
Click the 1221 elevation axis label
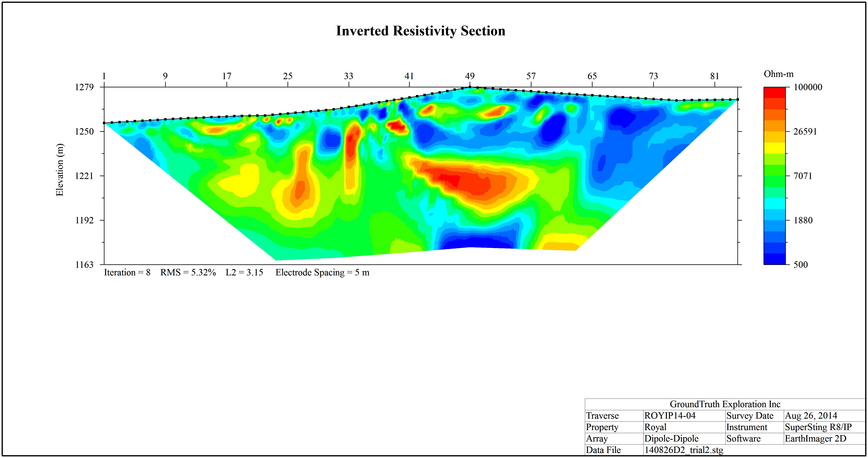click(84, 176)
